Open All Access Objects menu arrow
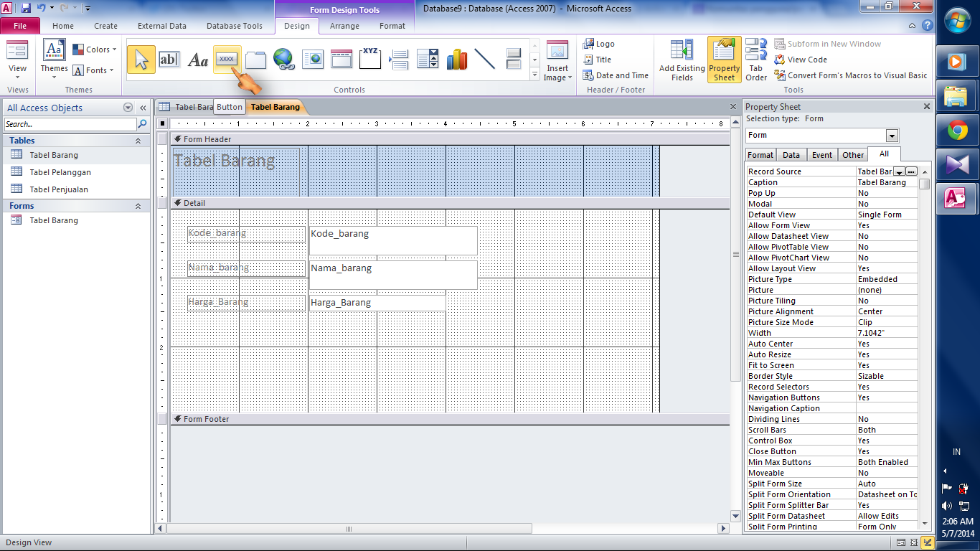This screenshot has width=980, height=551. (128, 108)
